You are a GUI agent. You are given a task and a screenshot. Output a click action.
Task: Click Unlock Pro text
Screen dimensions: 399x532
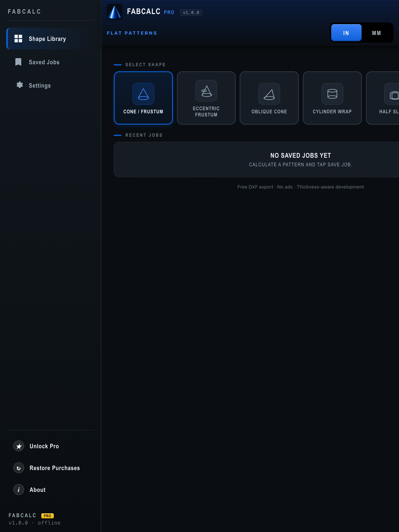[44, 446]
